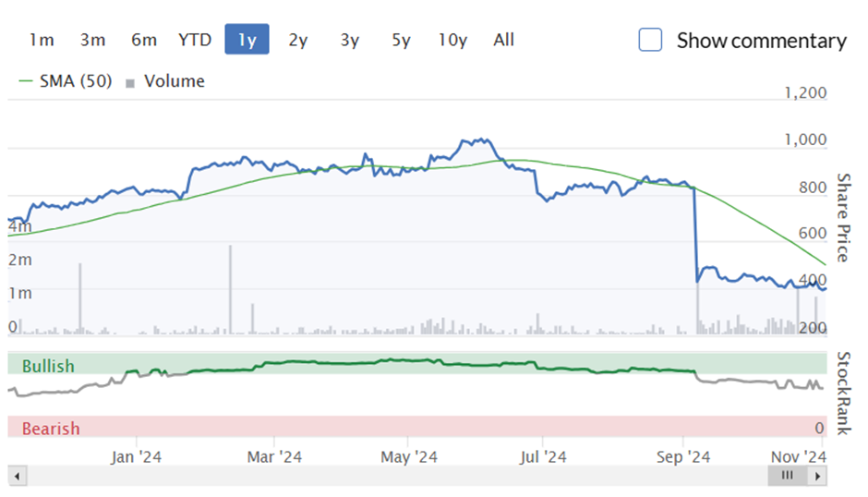The height and width of the screenshot is (497, 868).
Task: Choose the 2y time range
Action: click(298, 40)
